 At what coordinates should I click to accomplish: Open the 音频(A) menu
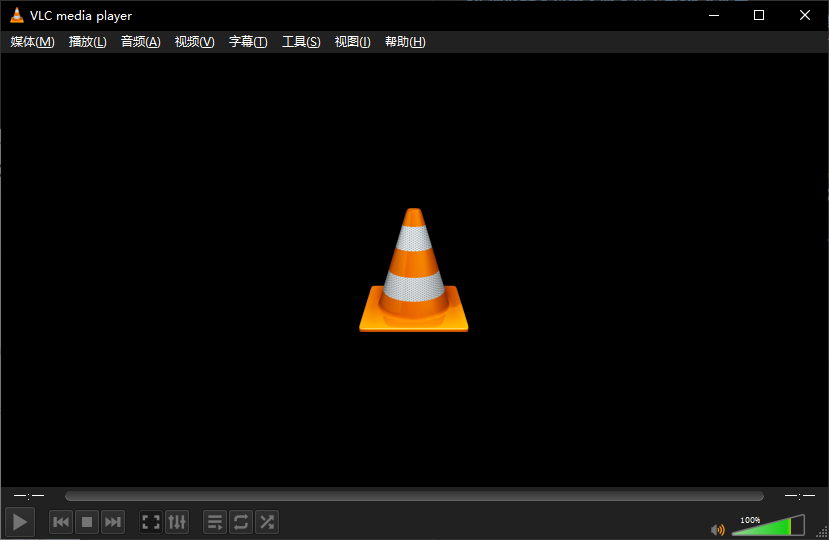coord(141,42)
